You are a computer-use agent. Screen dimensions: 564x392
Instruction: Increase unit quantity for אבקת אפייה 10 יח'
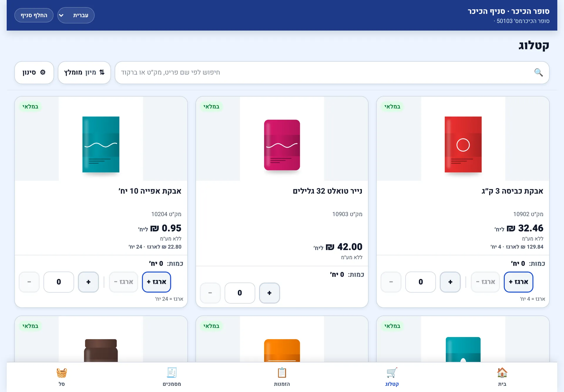(88, 282)
